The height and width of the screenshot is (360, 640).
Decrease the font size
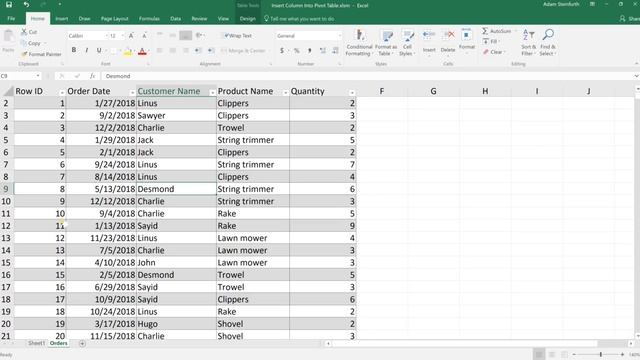click(144, 36)
